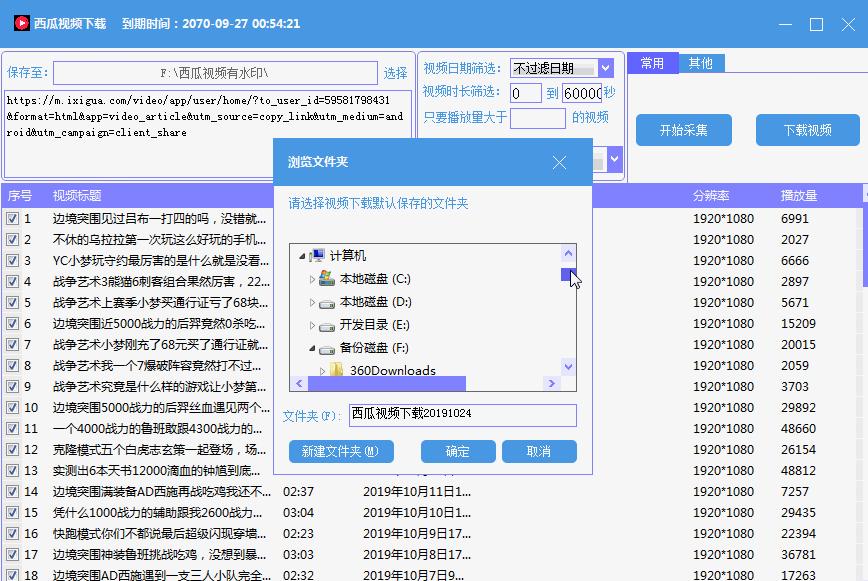Click the 保存至 save path field
Screen dimensions: 868x581
click(x=215, y=73)
